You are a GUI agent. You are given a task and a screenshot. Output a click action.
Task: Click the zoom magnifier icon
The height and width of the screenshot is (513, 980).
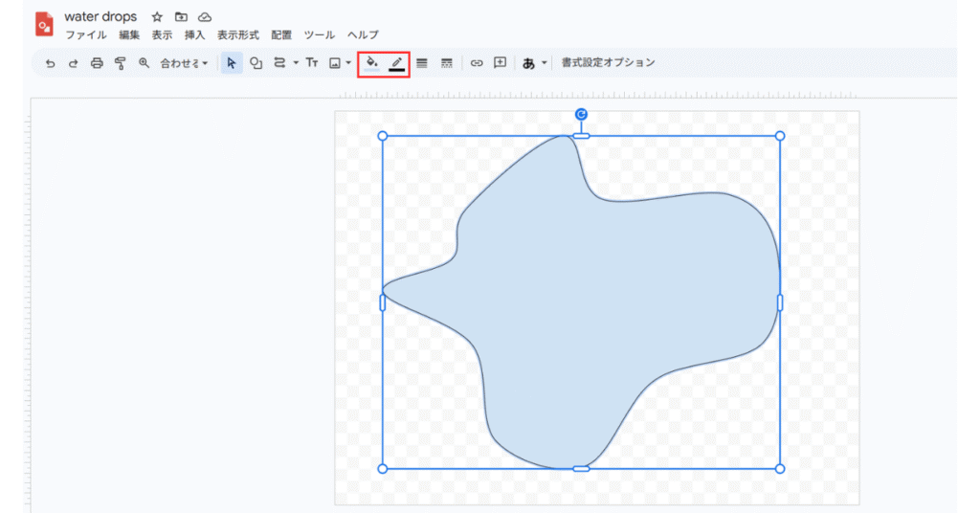point(144,63)
